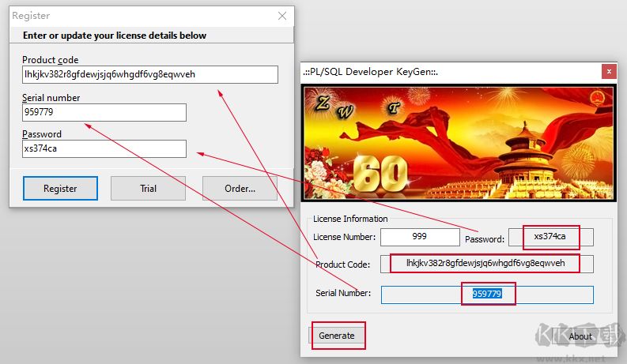This screenshot has width=627, height=364.
Task: Open the Order... option
Action: (240, 188)
